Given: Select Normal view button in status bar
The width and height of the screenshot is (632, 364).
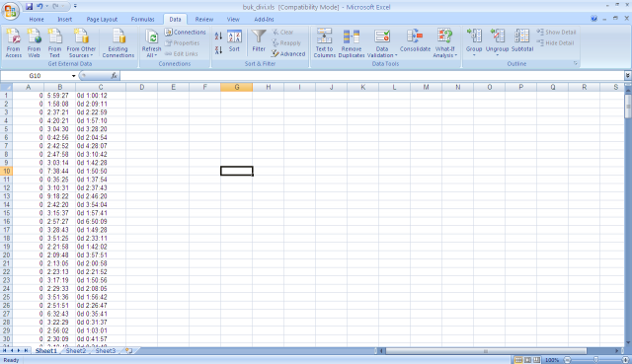Looking at the screenshot, I should [518, 360].
